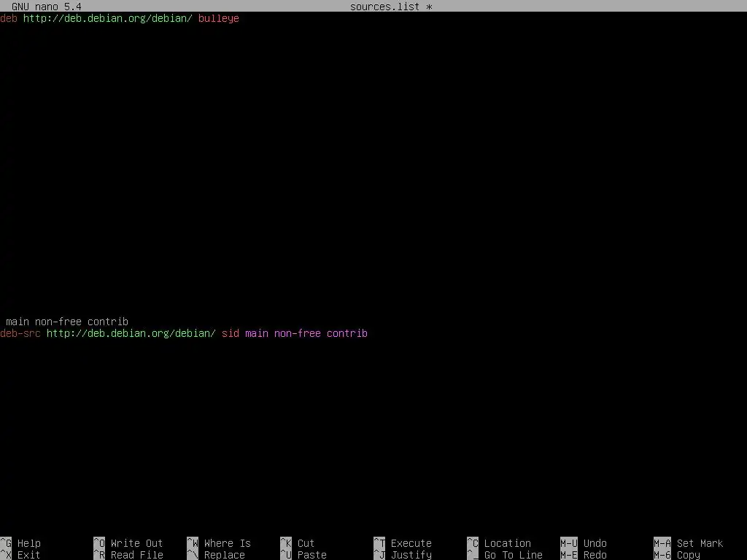Viewport: 747px width, 560px height.
Task: Click the Paste shortcut label
Action: 311,555
